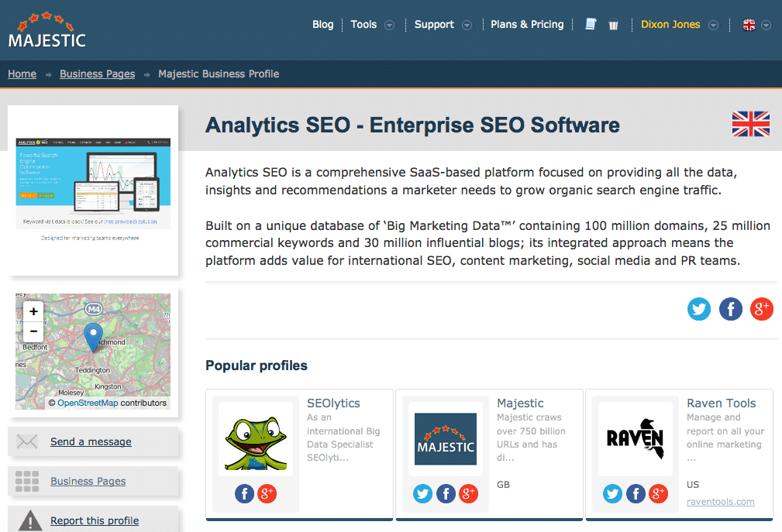782x532 pixels.
Task: Go to Business Pages in the breadcrumb
Action: click(x=97, y=74)
